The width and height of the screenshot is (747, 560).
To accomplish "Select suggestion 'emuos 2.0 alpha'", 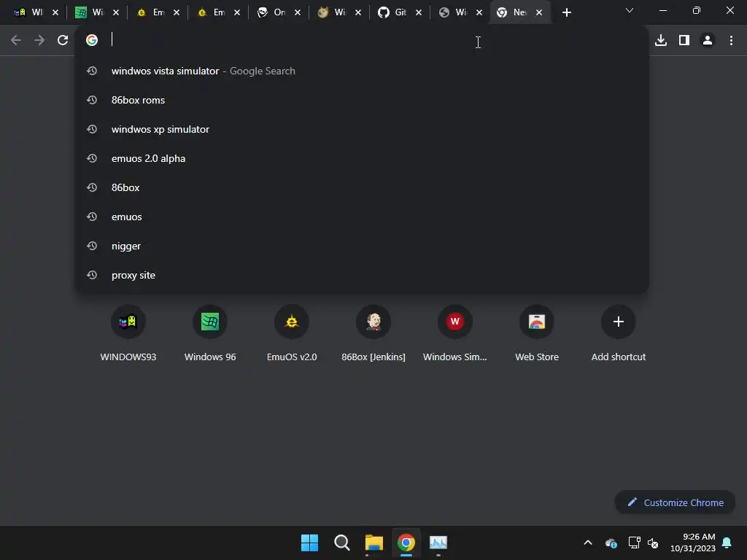I will pos(362,158).
